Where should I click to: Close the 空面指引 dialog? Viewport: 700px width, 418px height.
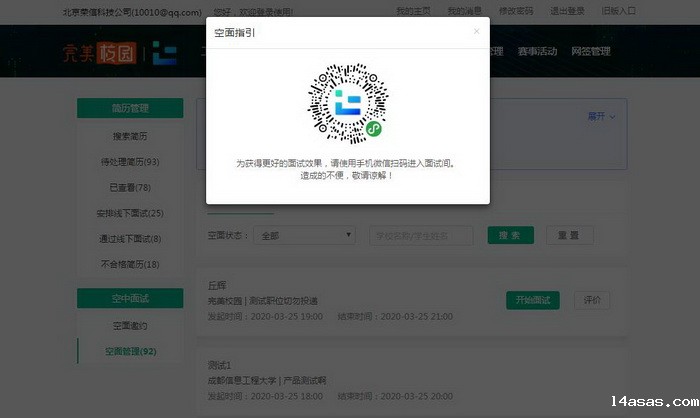[476, 31]
